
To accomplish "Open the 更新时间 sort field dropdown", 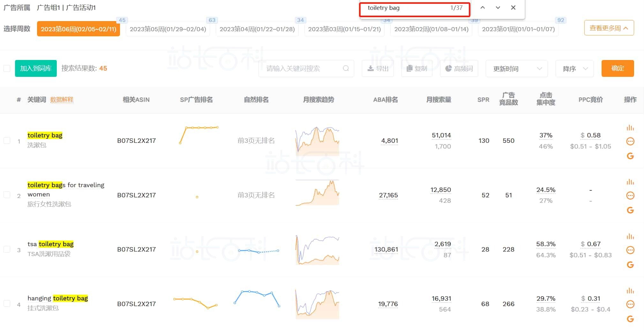I will pos(516,69).
